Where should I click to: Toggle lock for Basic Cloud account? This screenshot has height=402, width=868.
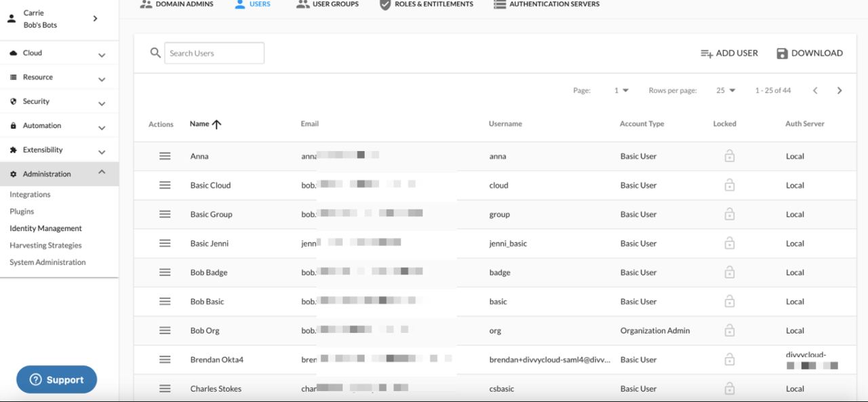coord(730,185)
